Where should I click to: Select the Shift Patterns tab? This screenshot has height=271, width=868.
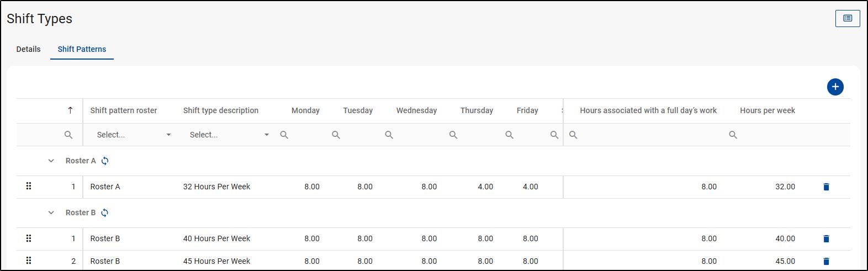[x=82, y=49]
